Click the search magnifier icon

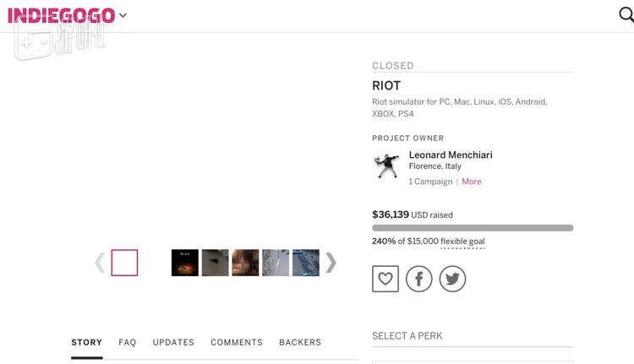626,14
